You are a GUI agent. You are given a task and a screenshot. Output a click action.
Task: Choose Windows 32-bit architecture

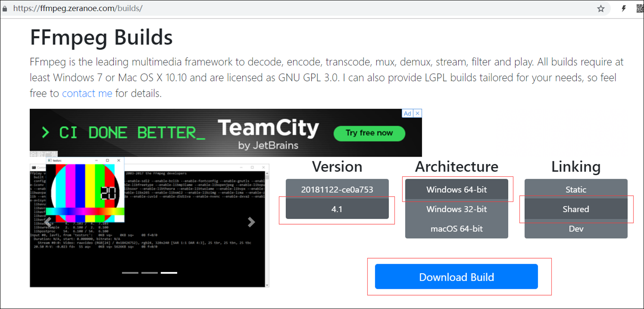pos(456,209)
